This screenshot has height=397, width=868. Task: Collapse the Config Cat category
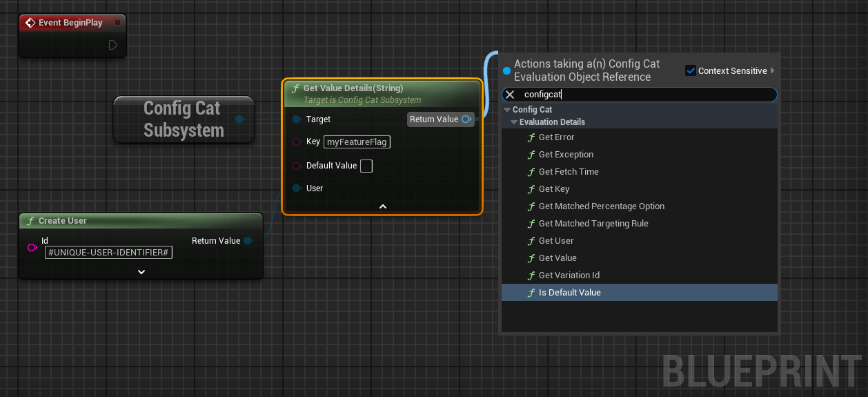coord(507,110)
